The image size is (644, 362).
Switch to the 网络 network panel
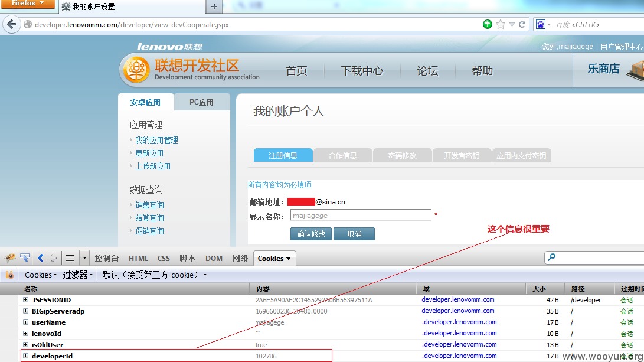pos(240,259)
